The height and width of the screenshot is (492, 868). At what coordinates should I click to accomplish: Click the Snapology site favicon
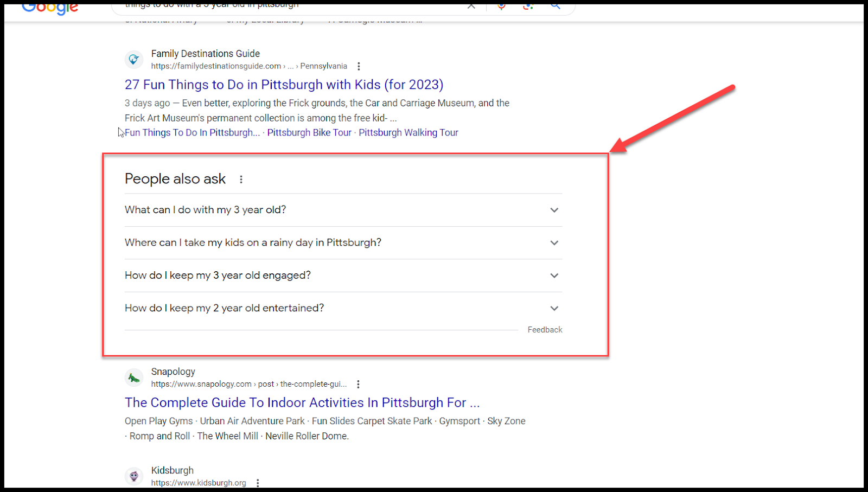(134, 378)
